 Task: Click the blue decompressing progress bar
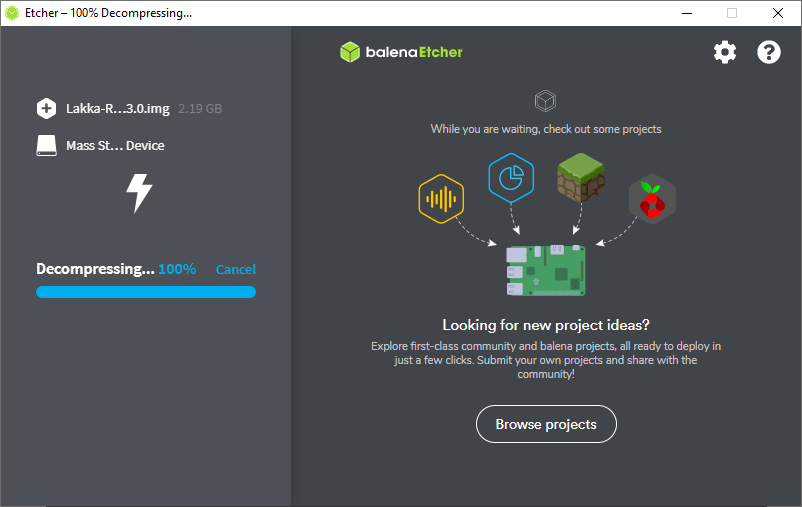146,292
